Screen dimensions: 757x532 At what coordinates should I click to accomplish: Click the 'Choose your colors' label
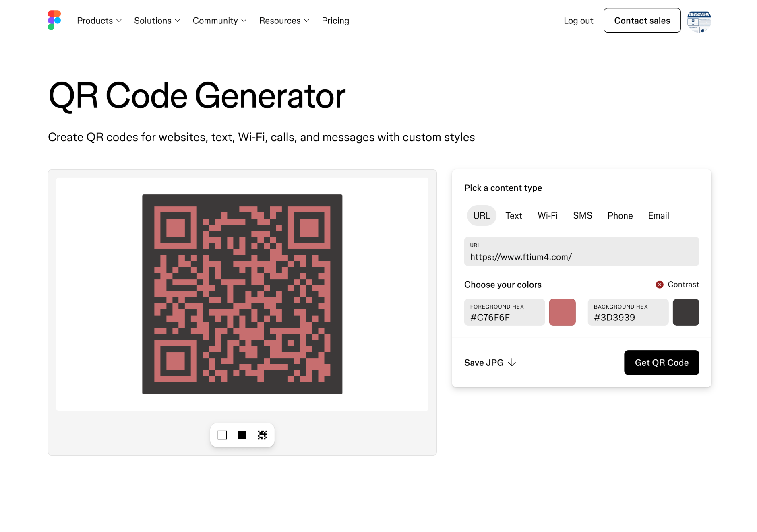(503, 285)
